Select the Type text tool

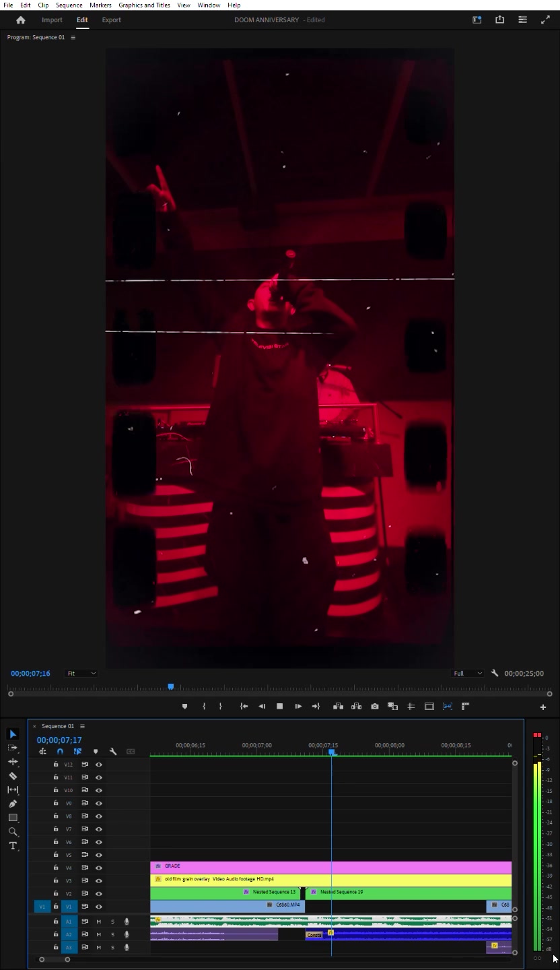pyautogui.click(x=13, y=846)
